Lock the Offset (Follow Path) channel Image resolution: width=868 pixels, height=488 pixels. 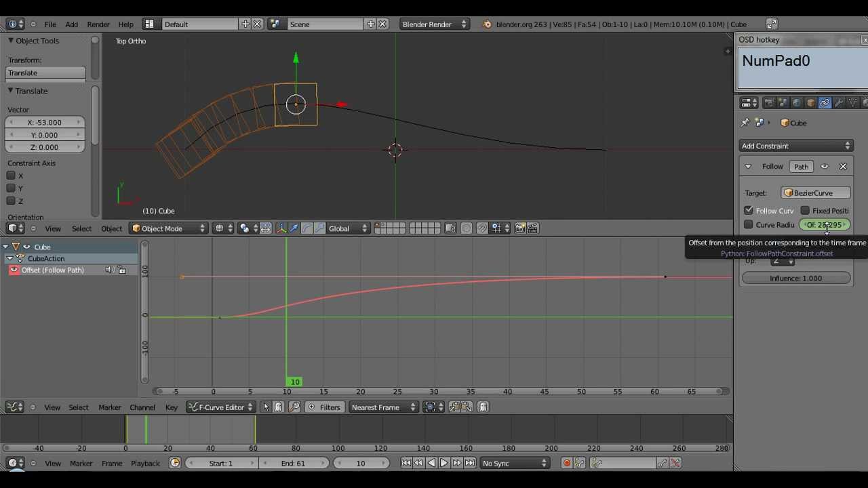(122, 270)
